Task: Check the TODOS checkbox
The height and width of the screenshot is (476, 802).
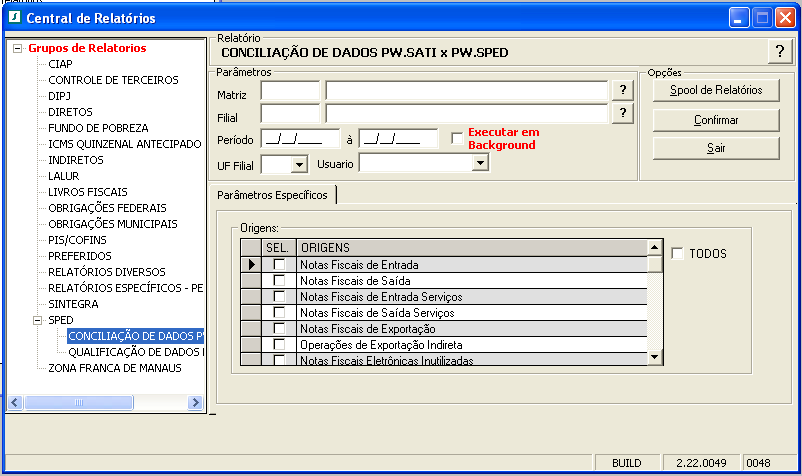Action: 678,254
